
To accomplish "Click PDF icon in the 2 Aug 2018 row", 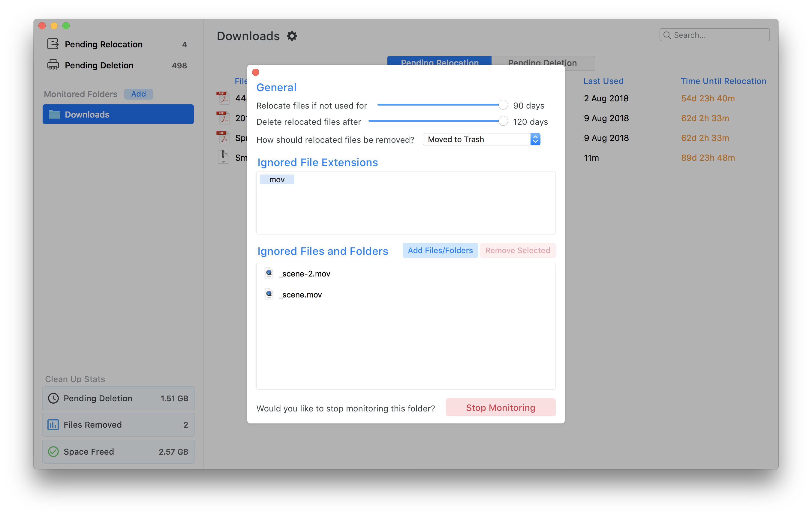I will [223, 98].
